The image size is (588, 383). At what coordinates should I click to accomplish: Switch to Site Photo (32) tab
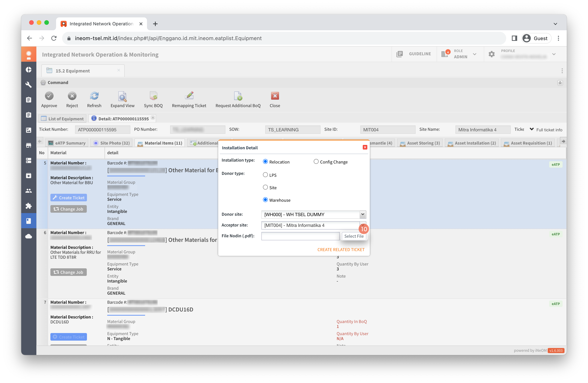tap(111, 143)
